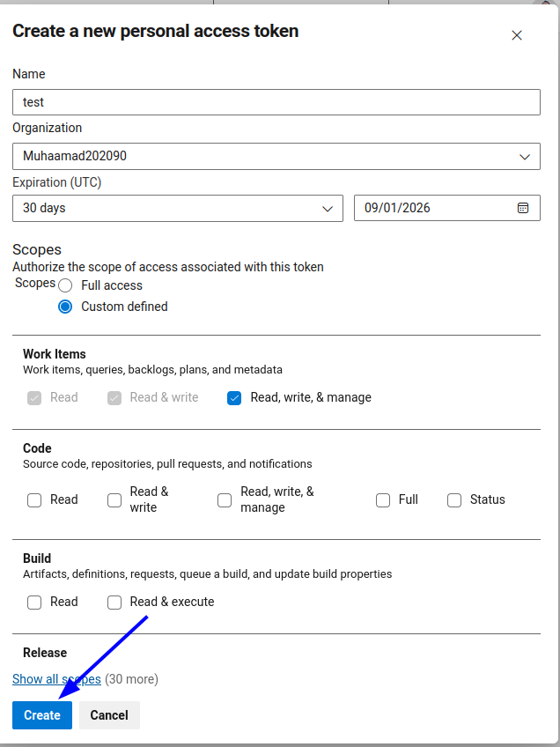Viewport: 560px width, 747px height.
Task: Check Build Read & execute scope
Action: tap(114, 602)
